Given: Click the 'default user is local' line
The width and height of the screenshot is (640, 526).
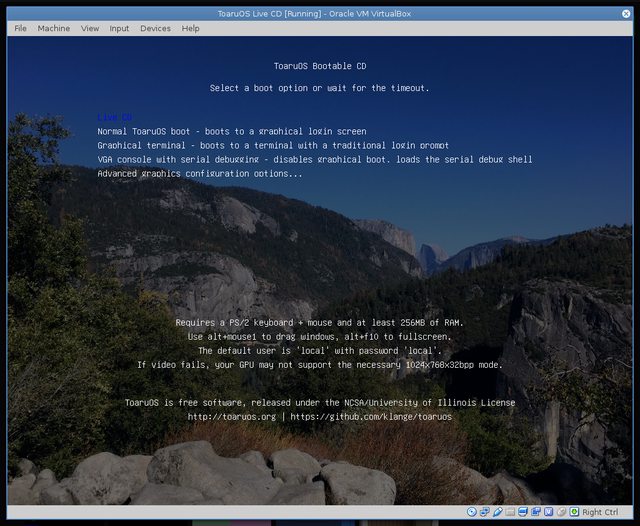Looking at the screenshot, I should click(x=320, y=351).
